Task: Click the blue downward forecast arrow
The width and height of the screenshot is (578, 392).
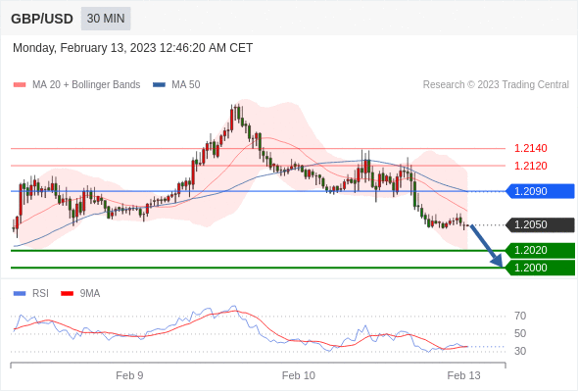Action: point(487,246)
